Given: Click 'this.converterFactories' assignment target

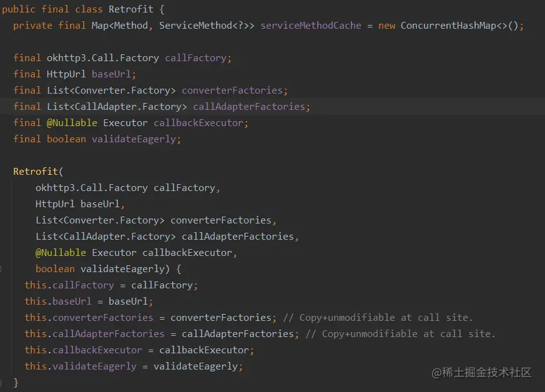Looking at the screenshot, I should click(89, 318).
